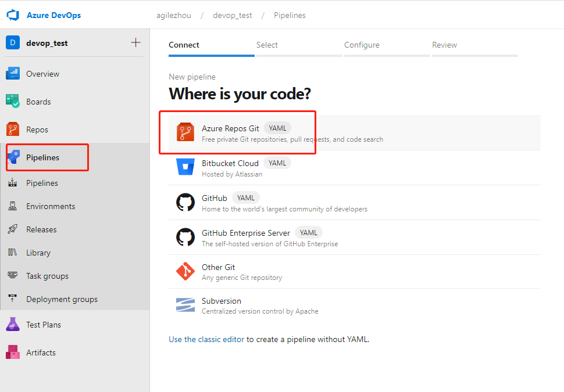
Task: Click the Test Plans flask icon
Action: (x=13, y=324)
